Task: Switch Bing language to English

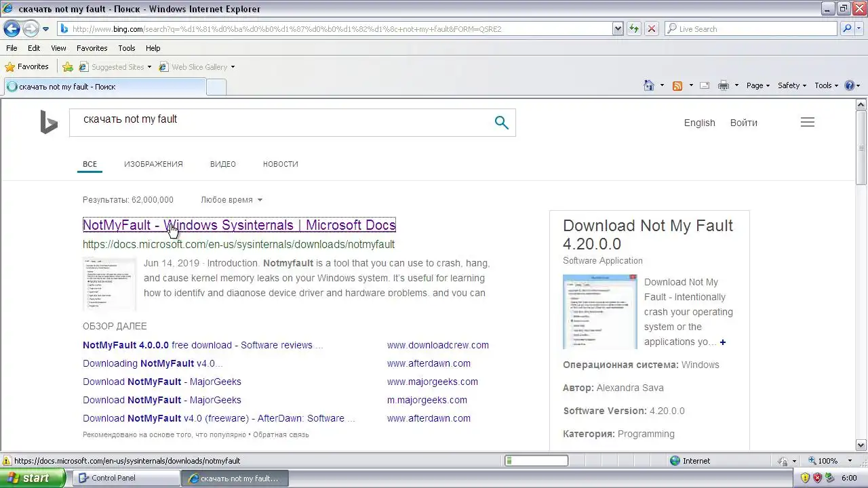Action: (699, 123)
